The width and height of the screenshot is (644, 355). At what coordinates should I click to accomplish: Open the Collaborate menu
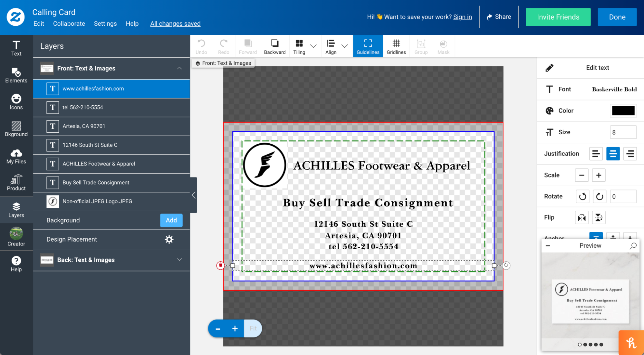68,23
